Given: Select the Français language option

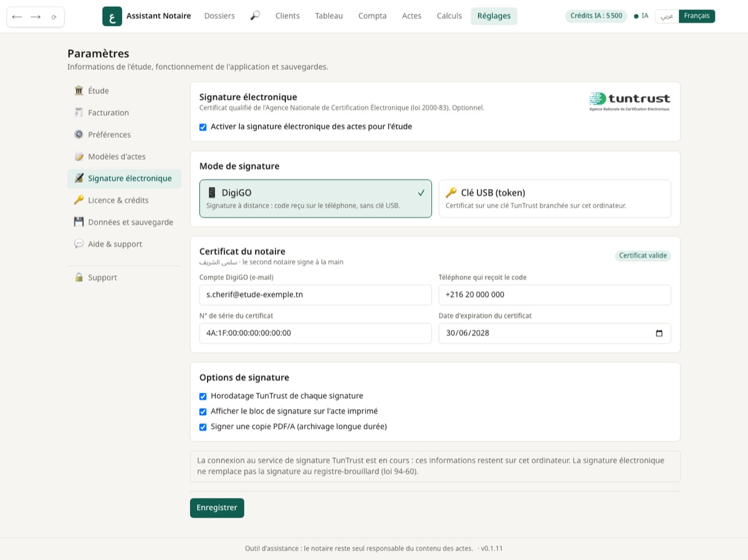Looking at the screenshot, I should pyautogui.click(x=697, y=16).
